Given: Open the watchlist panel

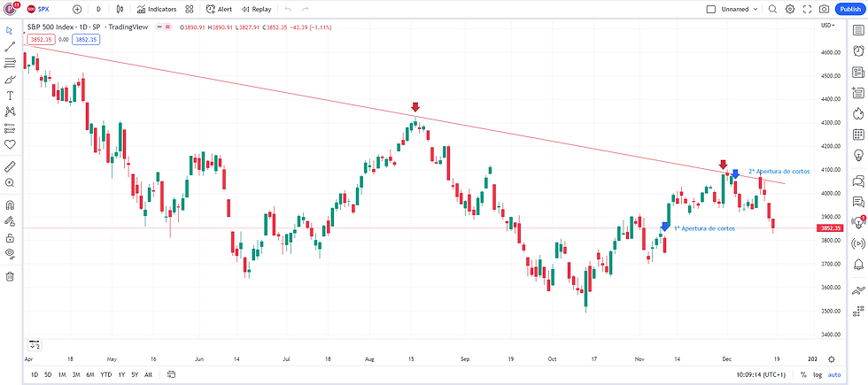Looking at the screenshot, I should [858, 30].
